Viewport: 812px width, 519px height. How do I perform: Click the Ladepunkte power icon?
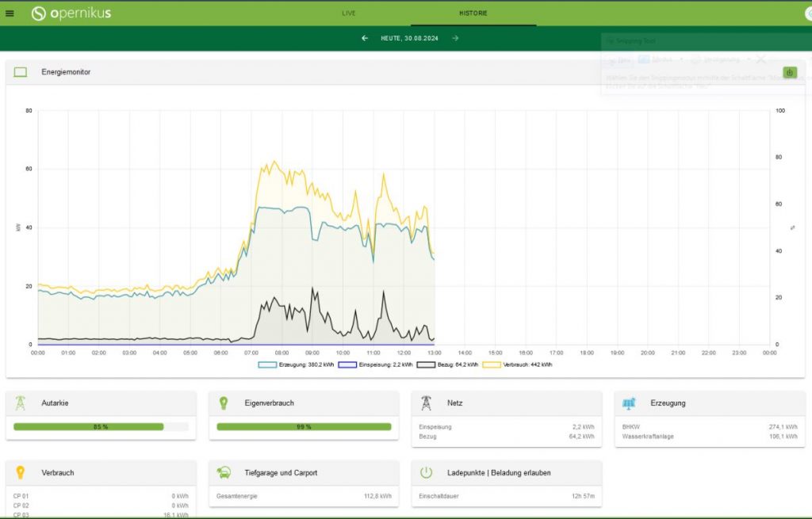426,472
